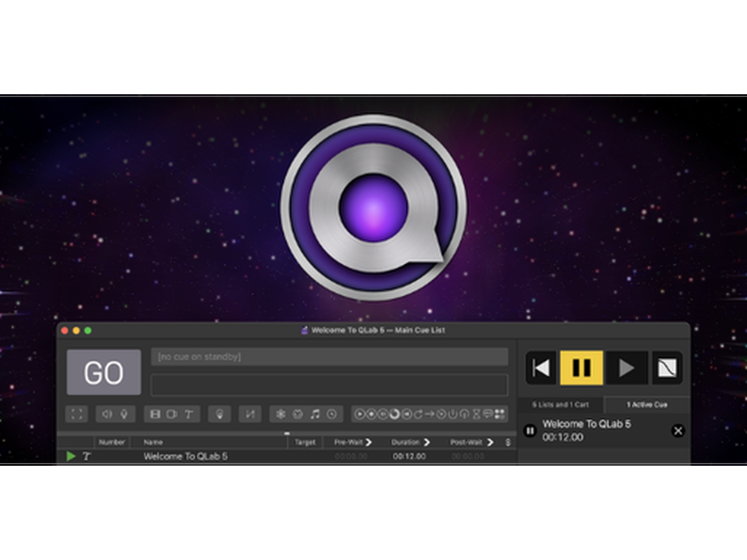Screen dimensions: 747x560
Task: Open the column options stepper icon
Action: pyautogui.click(x=508, y=442)
